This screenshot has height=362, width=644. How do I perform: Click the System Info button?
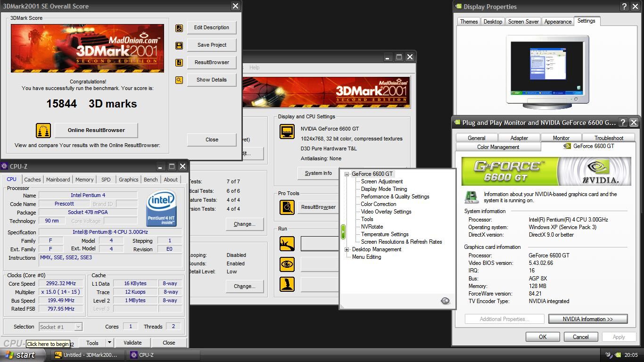tap(318, 173)
